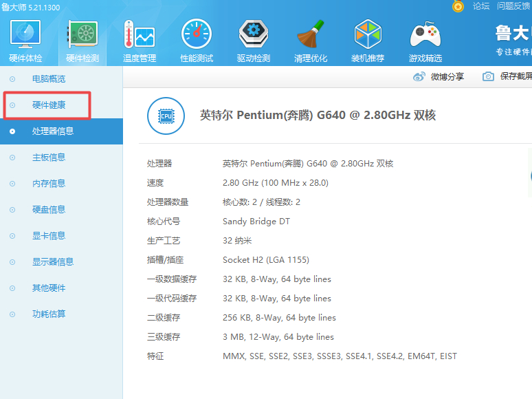Select the 内存信息 radio bullet
This screenshot has height=399, width=532.
[x=12, y=184]
